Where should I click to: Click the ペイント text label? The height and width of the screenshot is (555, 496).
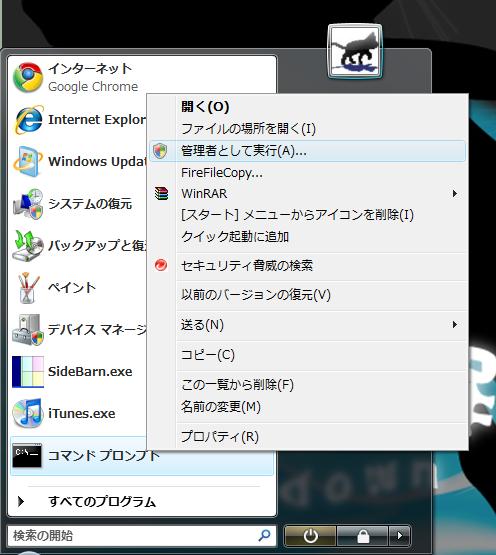pyautogui.click(x=72, y=288)
